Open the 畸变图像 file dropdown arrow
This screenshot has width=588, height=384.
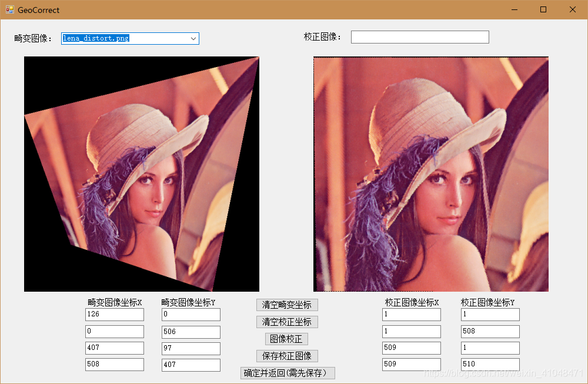coord(193,38)
